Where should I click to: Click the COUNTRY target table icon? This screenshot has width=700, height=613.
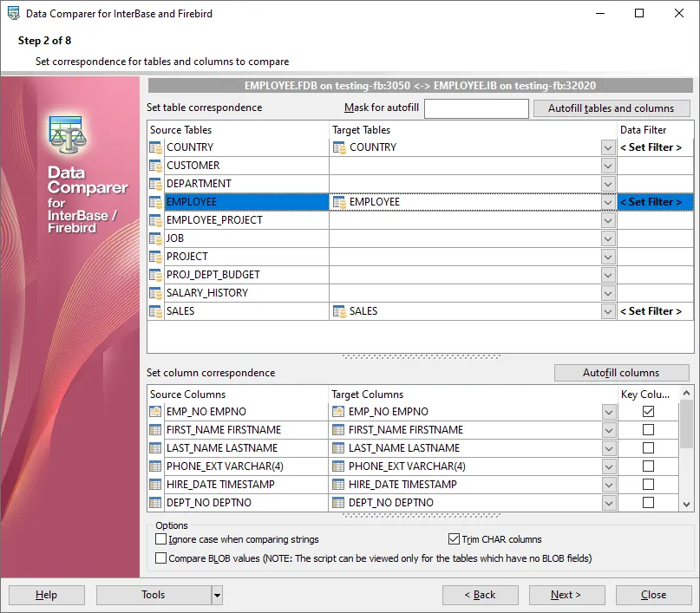pyautogui.click(x=339, y=147)
